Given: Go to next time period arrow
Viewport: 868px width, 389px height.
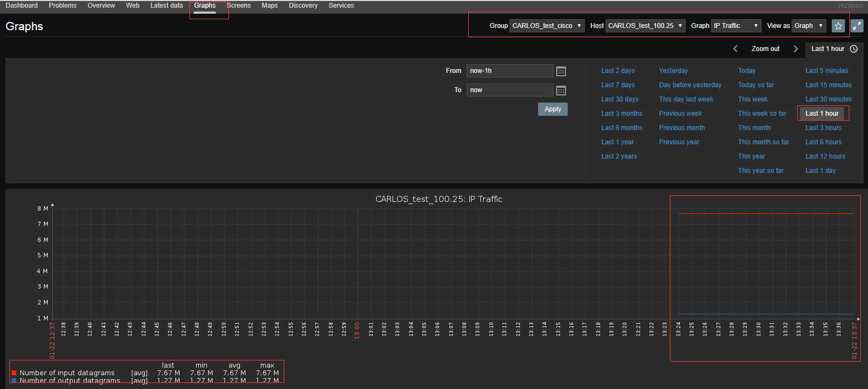Looking at the screenshot, I should 796,49.
